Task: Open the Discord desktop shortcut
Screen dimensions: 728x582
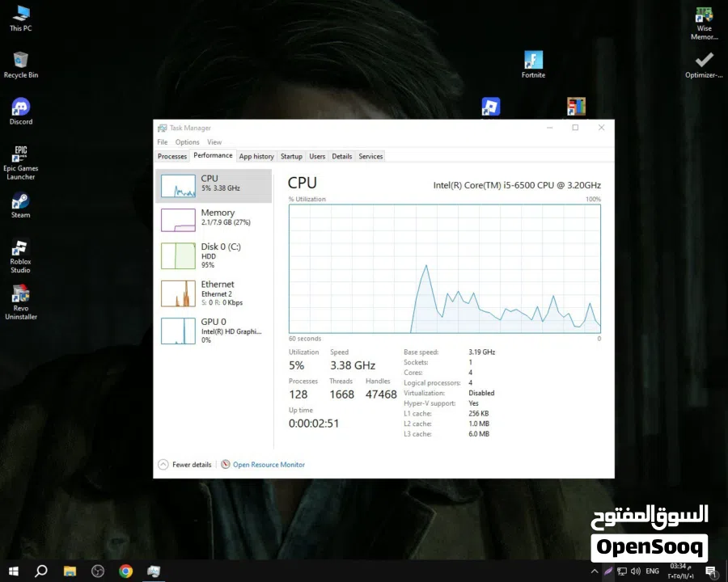Action: (x=21, y=108)
